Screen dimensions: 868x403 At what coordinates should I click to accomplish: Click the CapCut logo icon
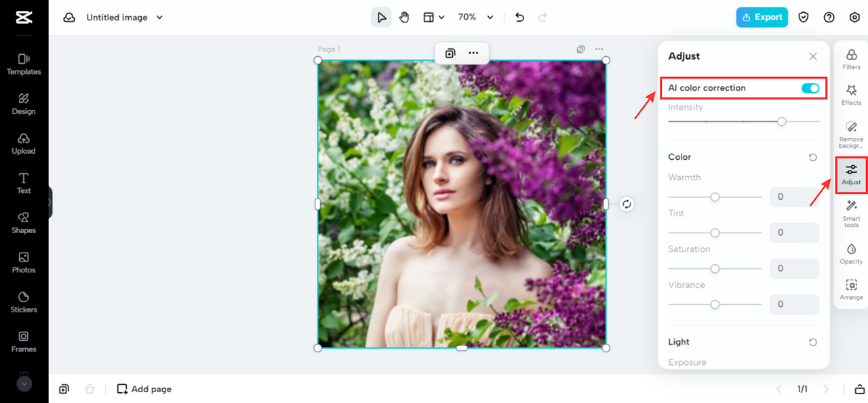click(24, 18)
